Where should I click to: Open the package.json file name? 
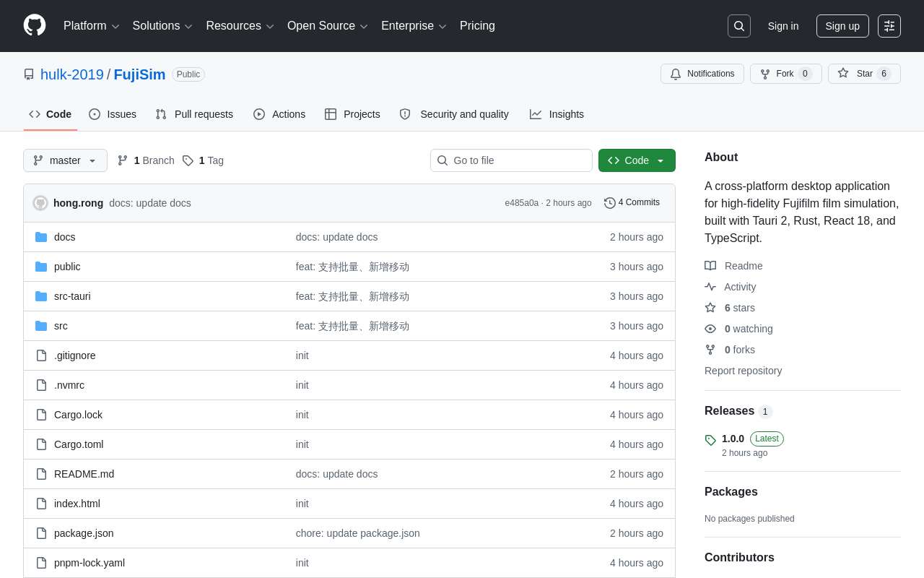(84, 533)
